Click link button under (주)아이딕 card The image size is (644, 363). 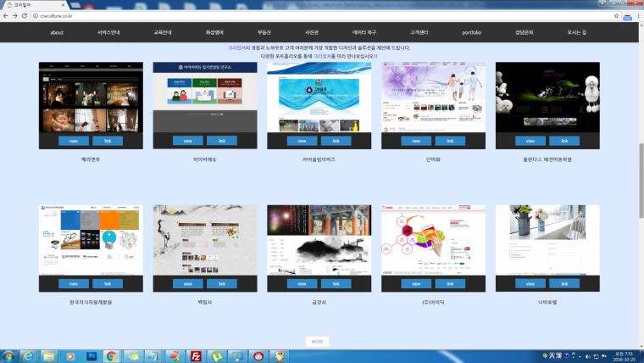click(450, 283)
